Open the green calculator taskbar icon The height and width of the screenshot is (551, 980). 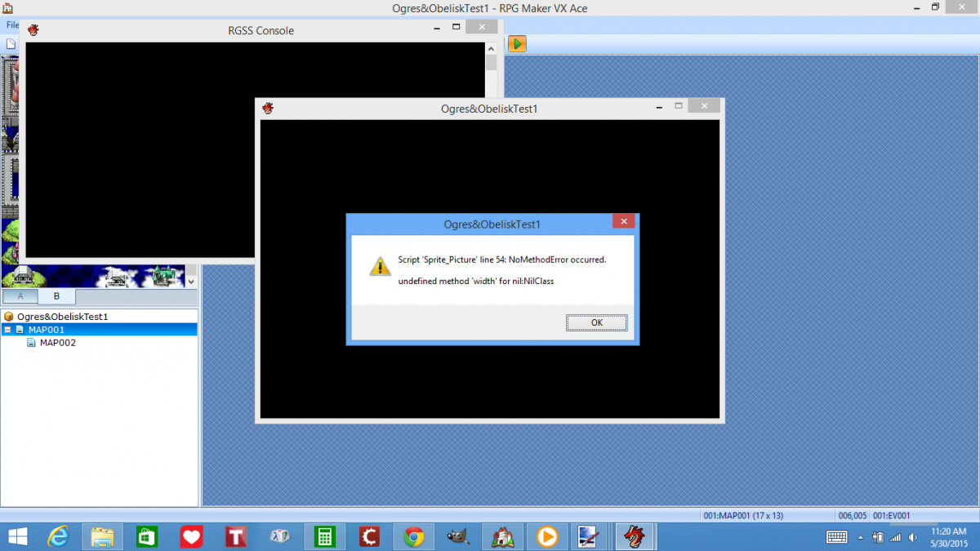pos(324,536)
